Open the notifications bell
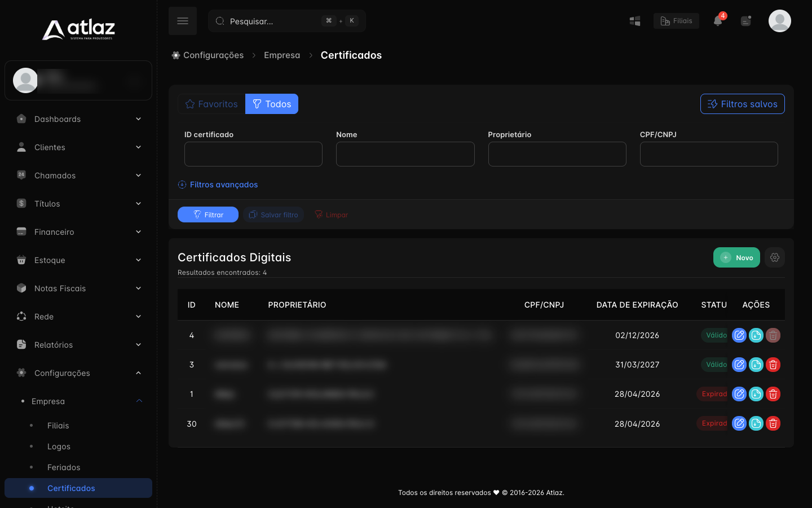This screenshot has height=508, width=812. click(x=718, y=21)
